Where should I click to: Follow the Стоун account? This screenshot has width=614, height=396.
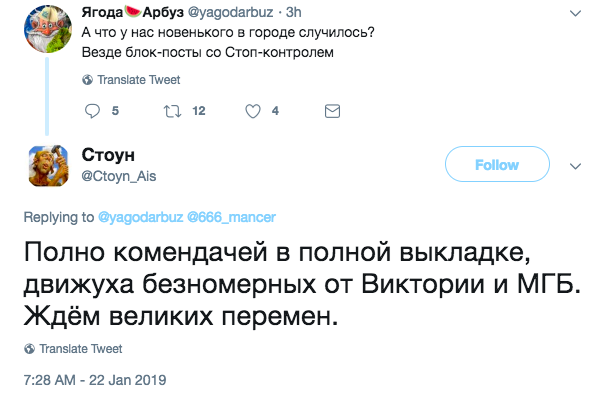pyautogui.click(x=497, y=164)
